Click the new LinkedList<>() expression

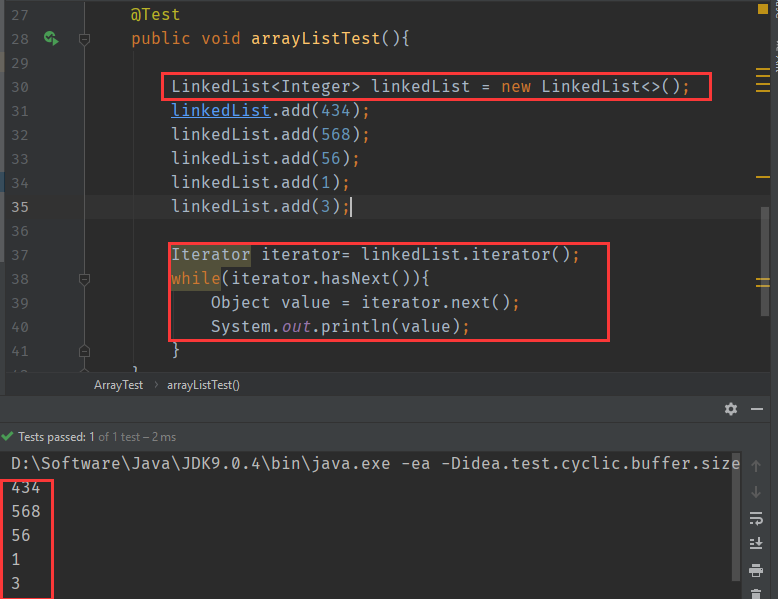pyautogui.click(x=590, y=86)
